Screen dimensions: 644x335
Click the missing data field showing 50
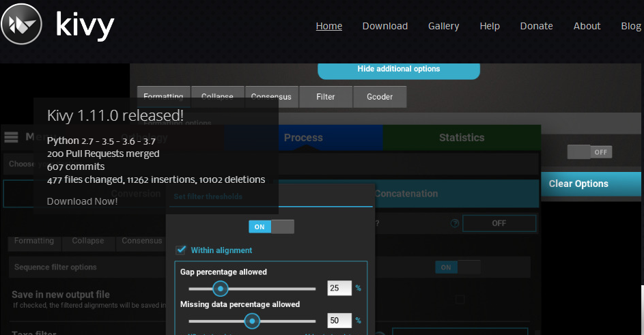pos(339,320)
